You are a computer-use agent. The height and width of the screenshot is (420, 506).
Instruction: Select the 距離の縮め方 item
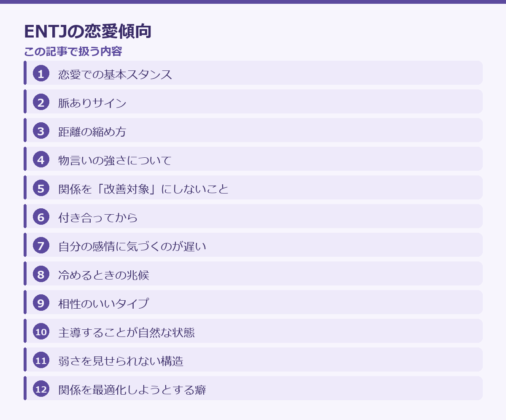point(253,130)
